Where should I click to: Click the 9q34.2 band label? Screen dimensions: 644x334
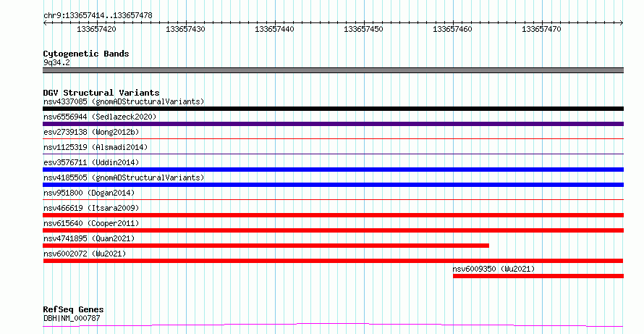[56, 62]
